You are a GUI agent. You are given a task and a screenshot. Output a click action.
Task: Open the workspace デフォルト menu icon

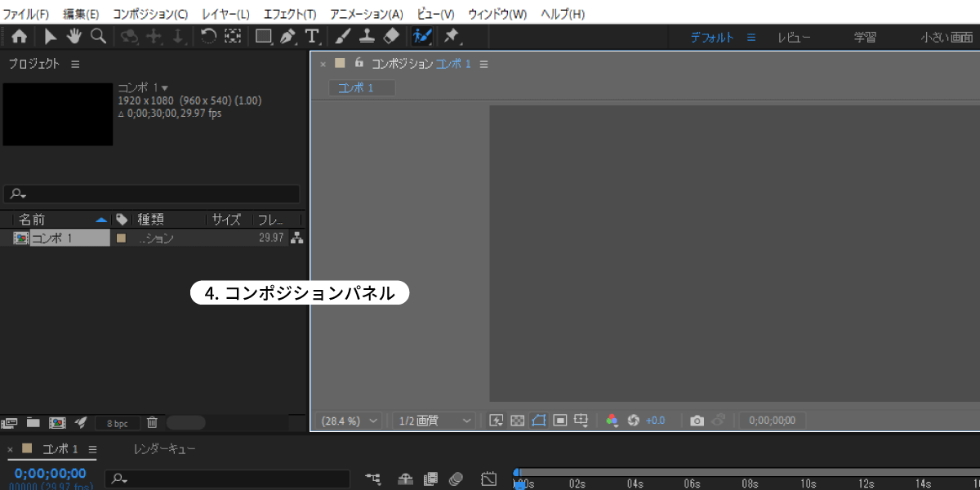tap(751, 38)
